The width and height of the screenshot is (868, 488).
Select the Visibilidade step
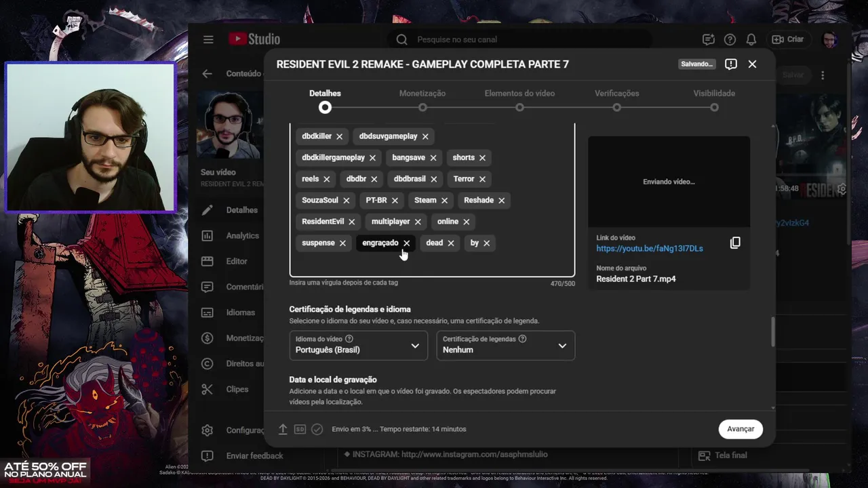[714, 101]
